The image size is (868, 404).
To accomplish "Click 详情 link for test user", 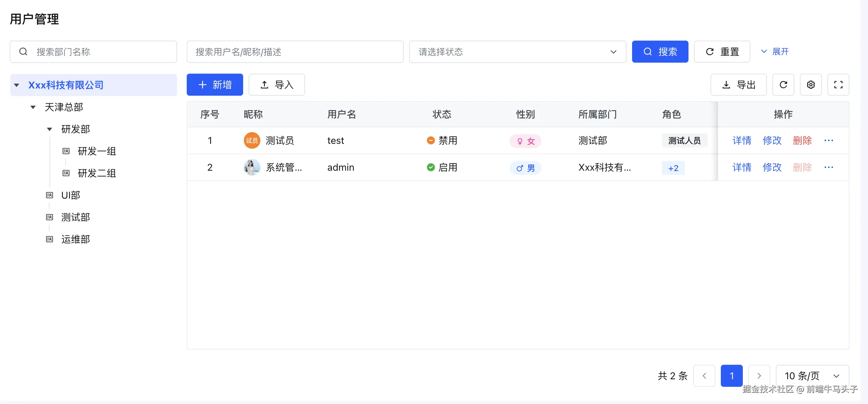I will pos(741,140).
